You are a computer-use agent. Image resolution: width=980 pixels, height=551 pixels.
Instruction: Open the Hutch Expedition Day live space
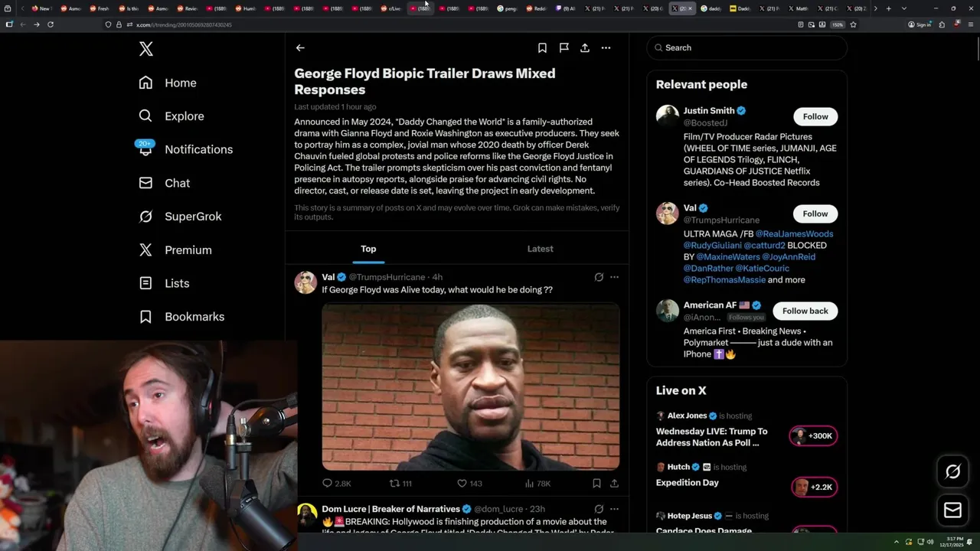pyautogui.click(x=688, y=483)
